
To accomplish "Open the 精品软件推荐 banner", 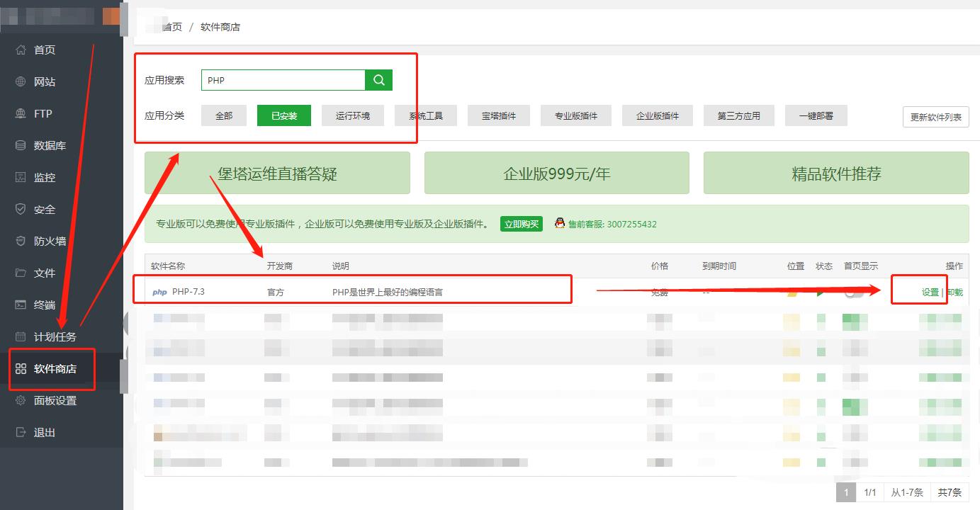I will [836, 173].
